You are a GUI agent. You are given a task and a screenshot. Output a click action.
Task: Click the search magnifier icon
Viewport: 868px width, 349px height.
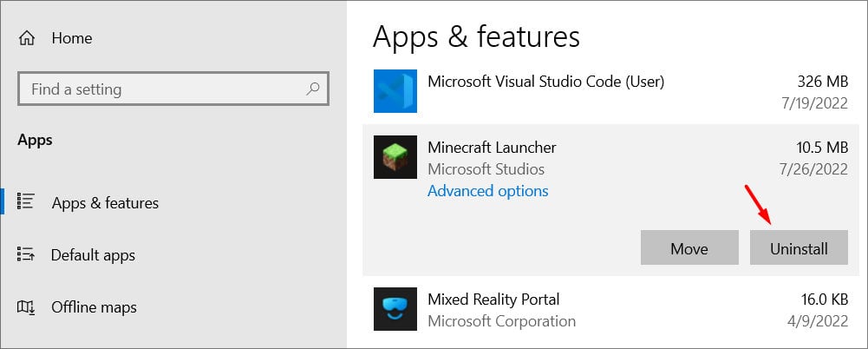[313, 89]
